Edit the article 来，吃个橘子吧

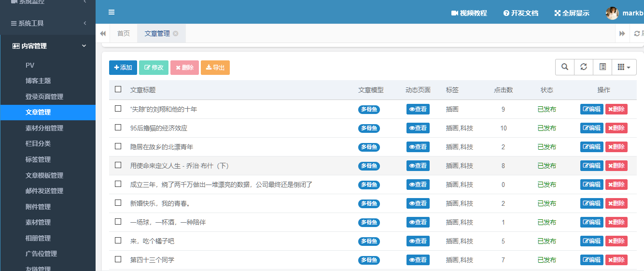click(592, 241)
